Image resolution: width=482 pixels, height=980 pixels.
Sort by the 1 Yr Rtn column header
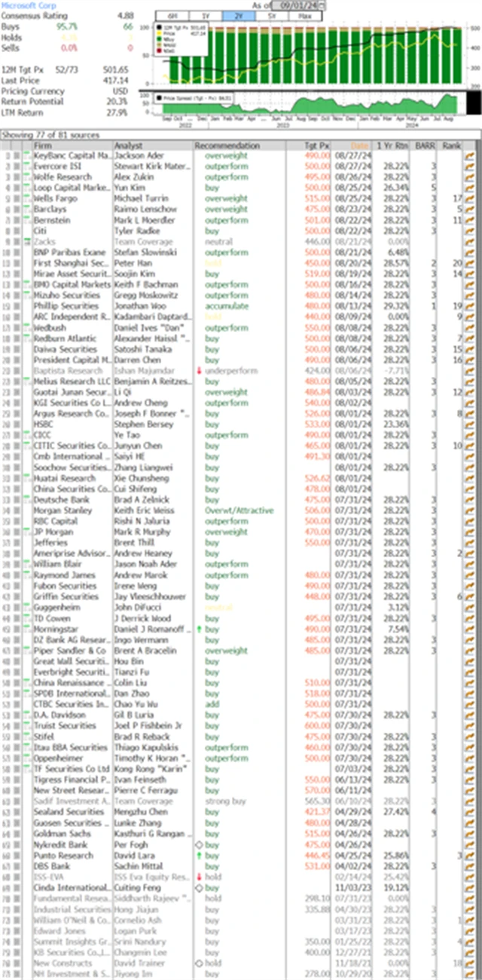click(392, 145)
